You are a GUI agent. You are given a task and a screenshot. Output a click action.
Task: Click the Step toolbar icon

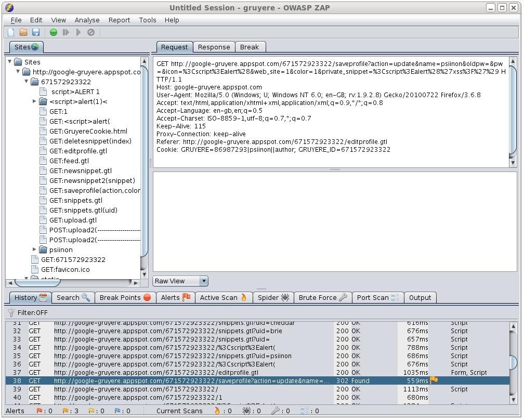point(66,32)
